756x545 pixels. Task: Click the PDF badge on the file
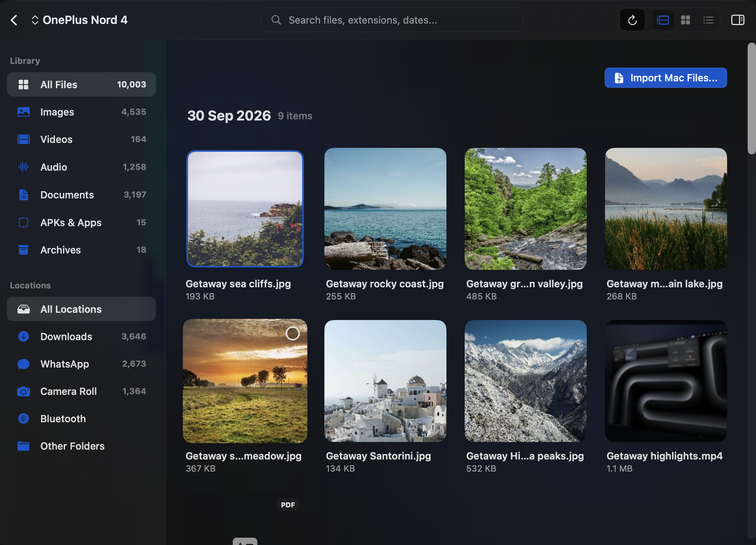click(x=288, y=505)
